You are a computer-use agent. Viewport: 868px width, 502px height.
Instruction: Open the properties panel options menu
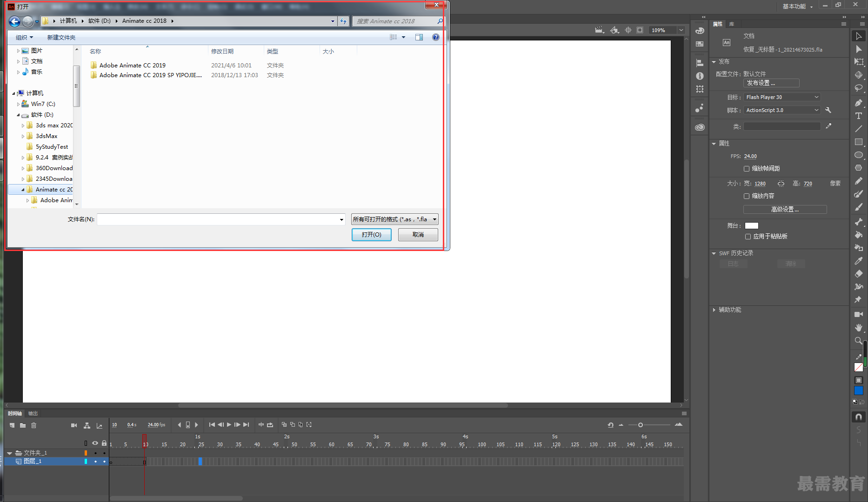click(x=844, y=24)
